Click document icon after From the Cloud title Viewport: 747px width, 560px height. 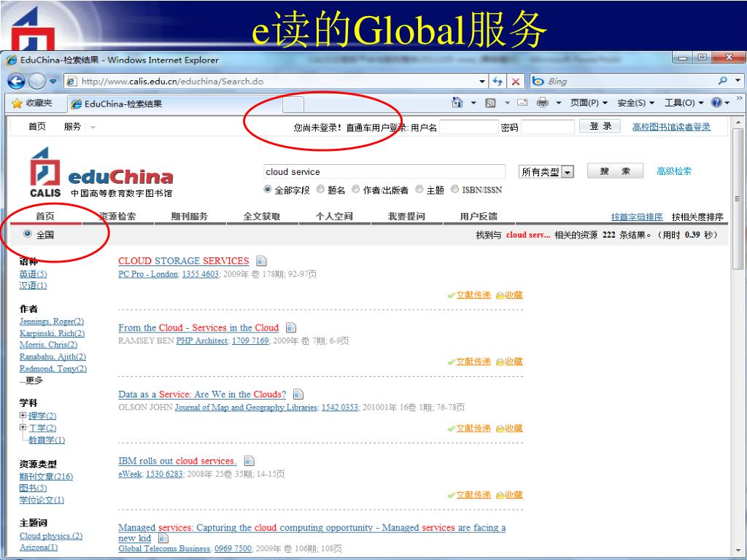pos(291,327)
